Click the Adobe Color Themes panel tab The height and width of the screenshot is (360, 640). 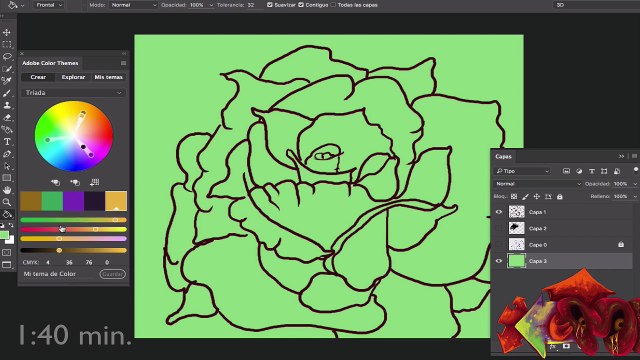[x=50, y=63]
